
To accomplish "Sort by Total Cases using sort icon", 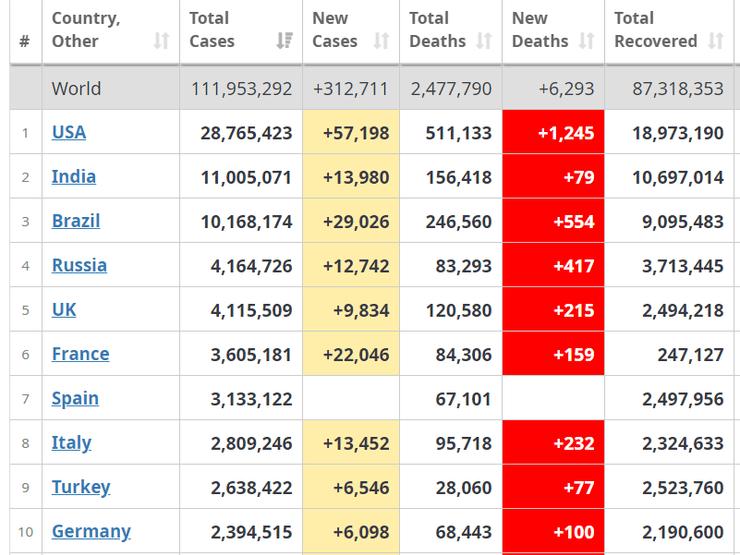I will click(284, 41).
